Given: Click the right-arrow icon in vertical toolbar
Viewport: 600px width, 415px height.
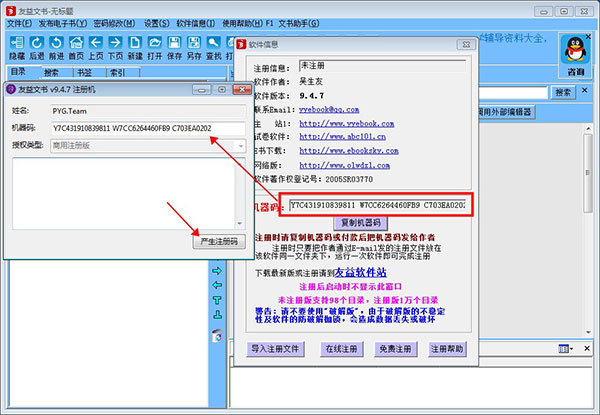Looking at the screenshot, I should (x=217, y=271).
